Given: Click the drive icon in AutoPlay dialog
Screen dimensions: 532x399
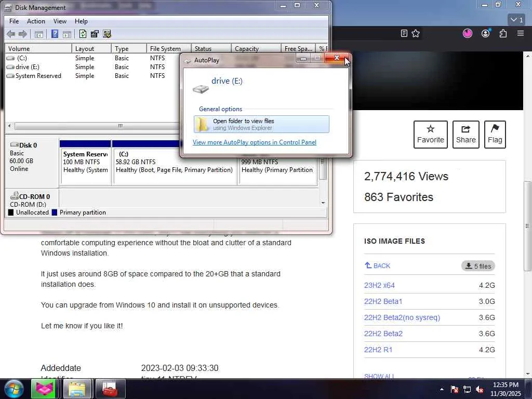Looking at the screenshot, I should click(x=201, y=89).
